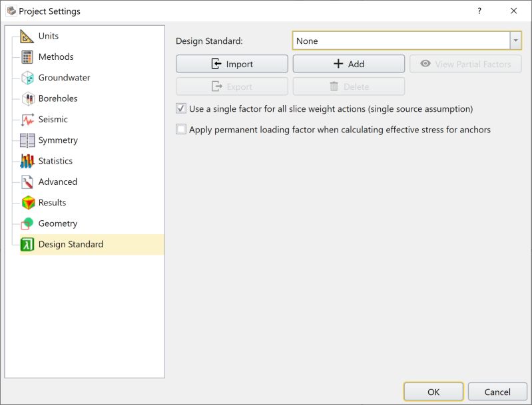Confirm settings with OK

click(x=433, y=392)
